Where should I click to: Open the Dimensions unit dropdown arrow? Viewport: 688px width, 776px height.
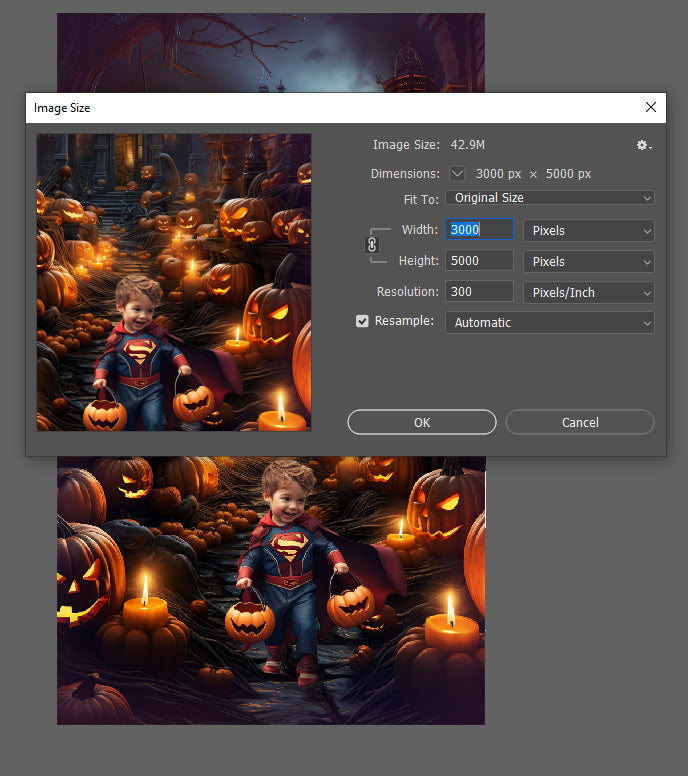coord(457,174)
